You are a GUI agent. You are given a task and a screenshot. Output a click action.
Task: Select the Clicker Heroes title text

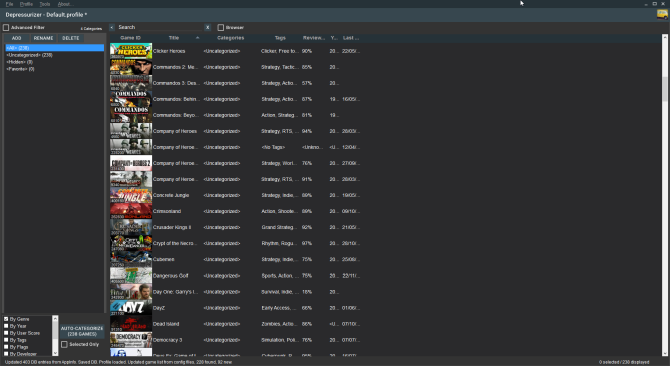pyautogui.click(x=169, y=51)
